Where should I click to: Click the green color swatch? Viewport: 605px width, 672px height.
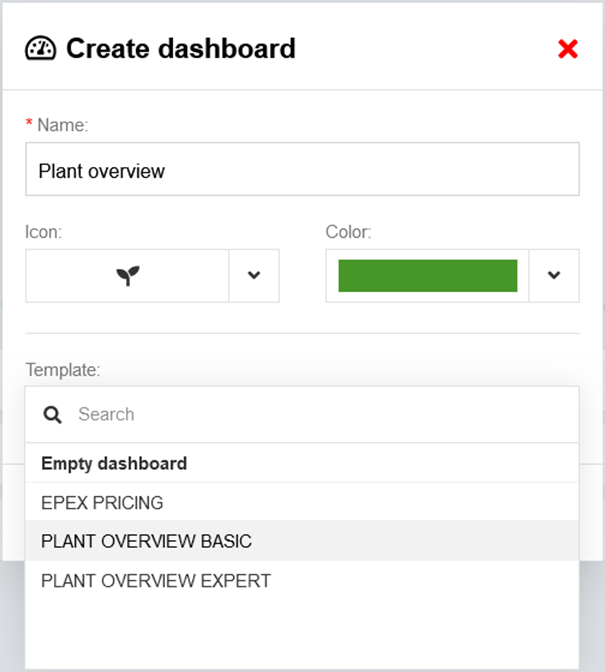(427, 276)
